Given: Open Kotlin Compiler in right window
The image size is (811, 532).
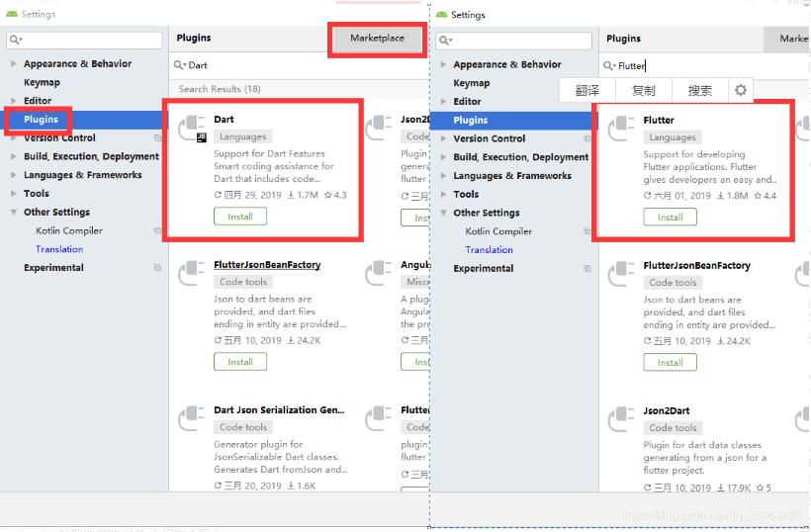Looking at the screenshot, I should [x=498, y=231].
